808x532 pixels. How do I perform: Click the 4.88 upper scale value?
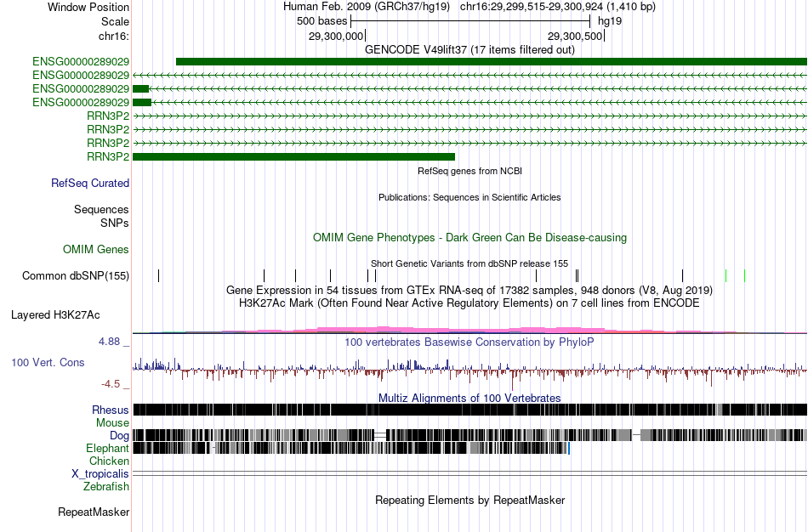[x=109, y=342]
